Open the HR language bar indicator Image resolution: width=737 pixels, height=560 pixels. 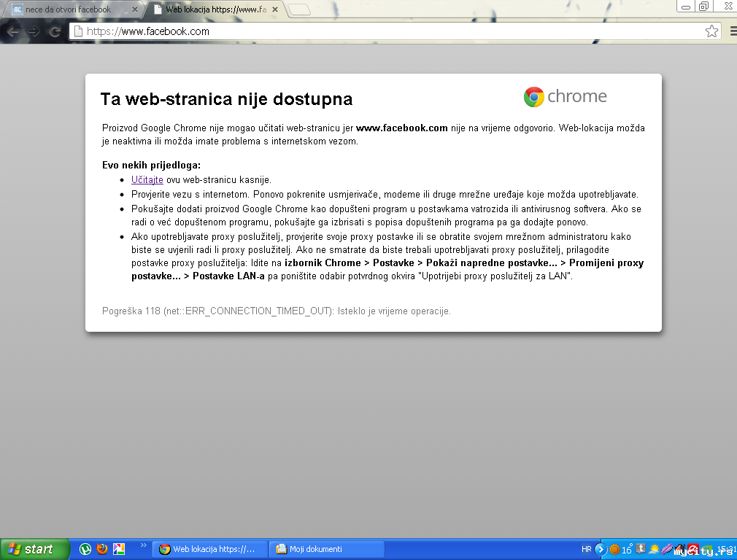(x=586, y=549)
